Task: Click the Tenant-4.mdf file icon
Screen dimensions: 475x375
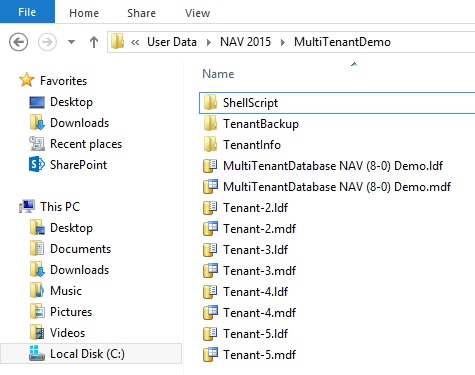Action: [210, 313]
